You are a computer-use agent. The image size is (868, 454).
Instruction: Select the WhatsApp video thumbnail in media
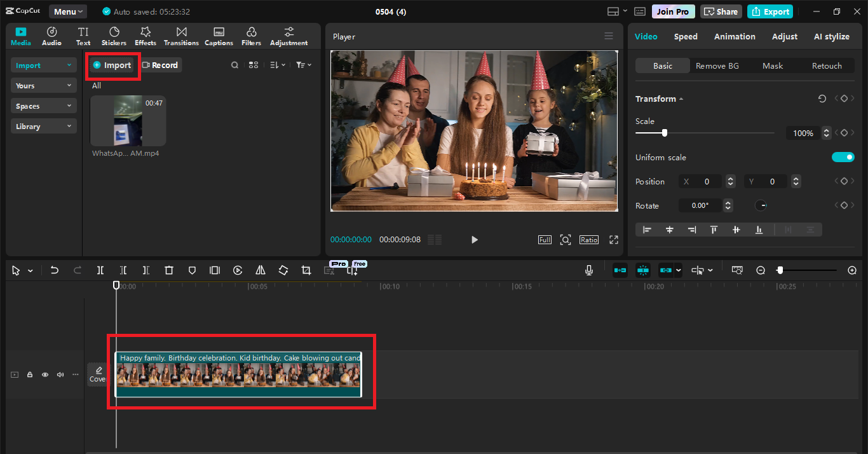pos(128,121)
